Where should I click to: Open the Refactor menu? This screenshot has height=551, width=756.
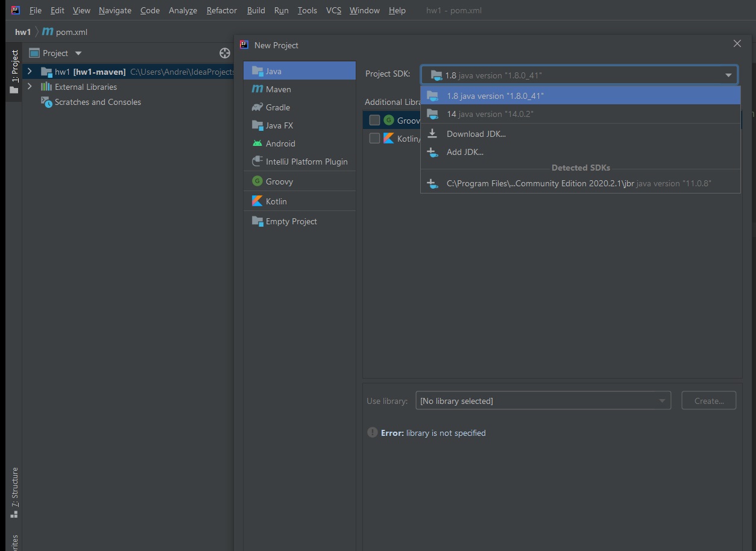click(222, 10)
